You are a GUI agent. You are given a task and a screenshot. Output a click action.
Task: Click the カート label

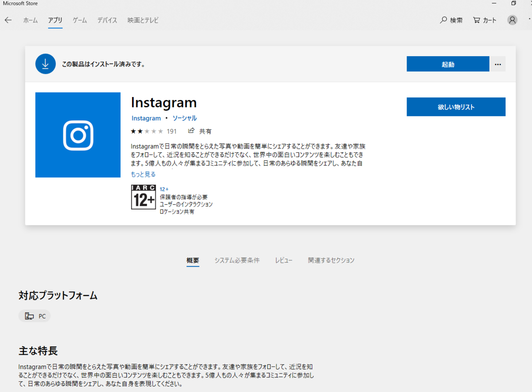click(490, 20)
